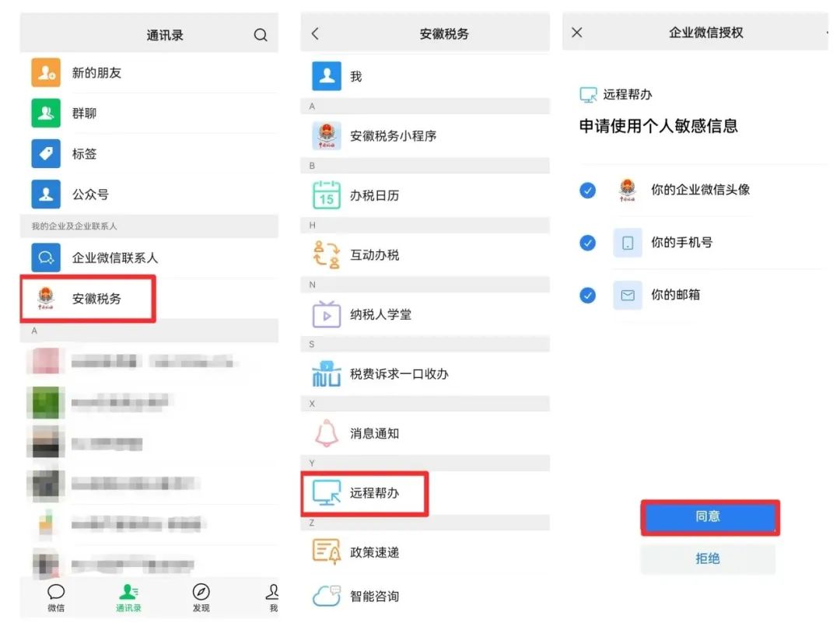
Task: Open 公众号 icon
Action: click(x=46, y=194)
